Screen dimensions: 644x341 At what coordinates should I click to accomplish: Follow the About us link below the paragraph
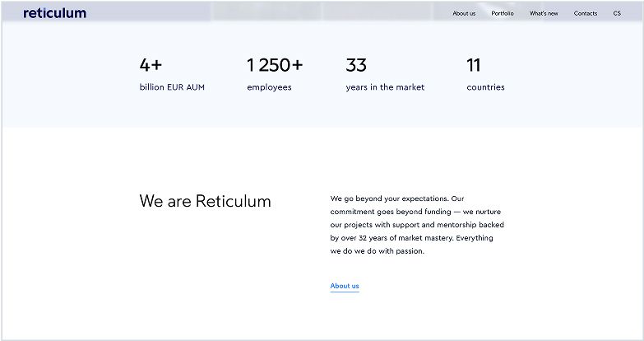click(345, 286)
